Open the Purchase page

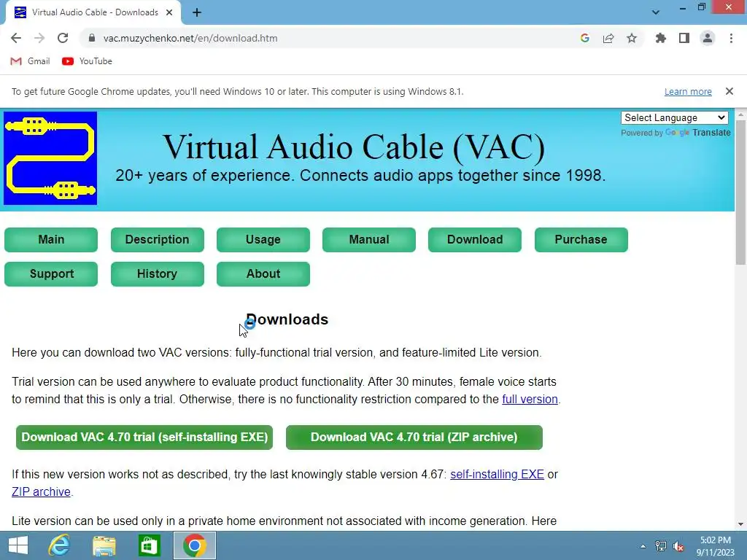(581, 239)
